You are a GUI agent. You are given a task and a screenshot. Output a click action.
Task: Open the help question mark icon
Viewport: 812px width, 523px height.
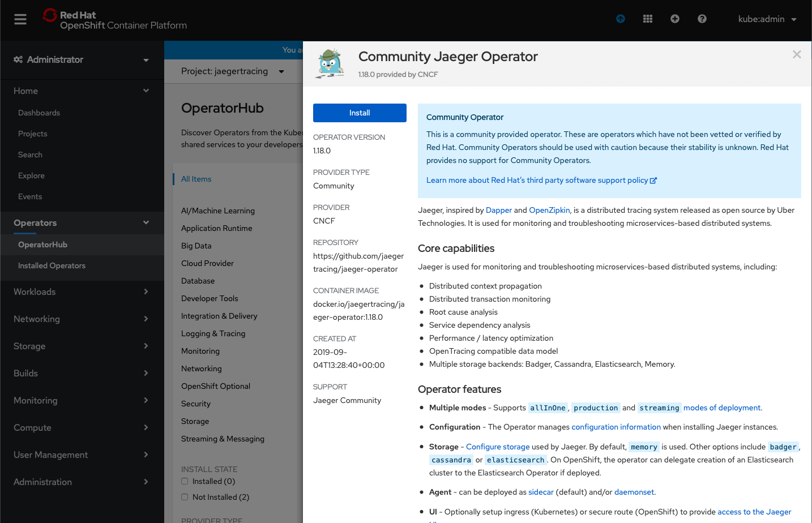tap(702, 19)
